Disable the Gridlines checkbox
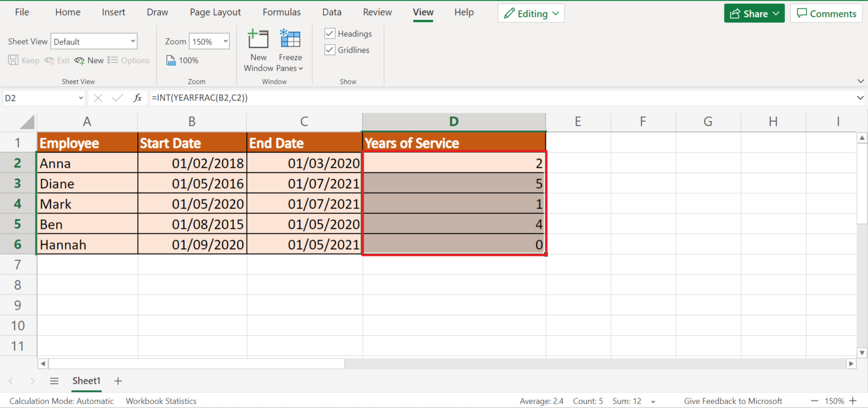The image size is (868, 408). pyautogui.click(x=329, y=50)
